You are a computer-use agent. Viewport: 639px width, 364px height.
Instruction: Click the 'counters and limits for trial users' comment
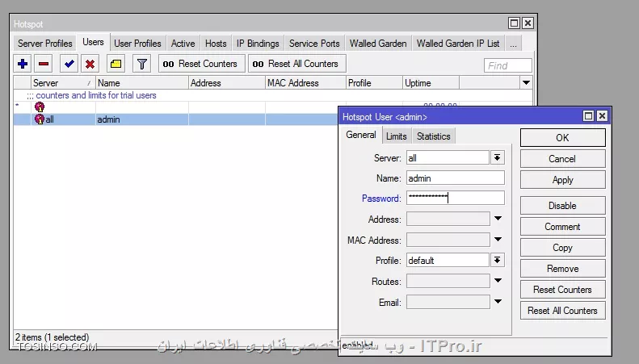coord(96,95)
